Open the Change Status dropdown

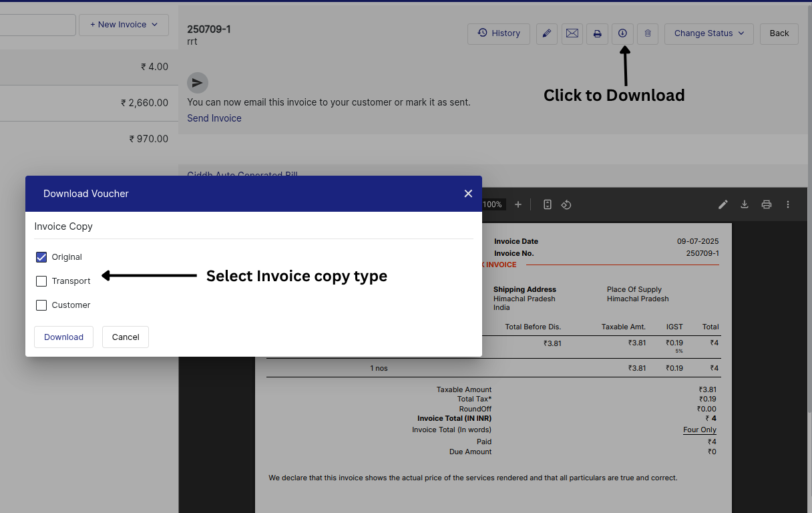point(709,33)
